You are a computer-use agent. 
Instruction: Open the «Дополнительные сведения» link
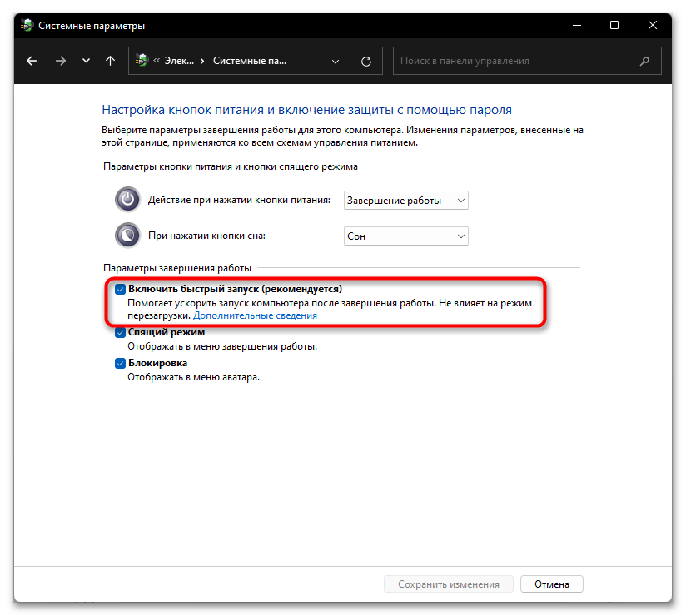tap(256, 315)
